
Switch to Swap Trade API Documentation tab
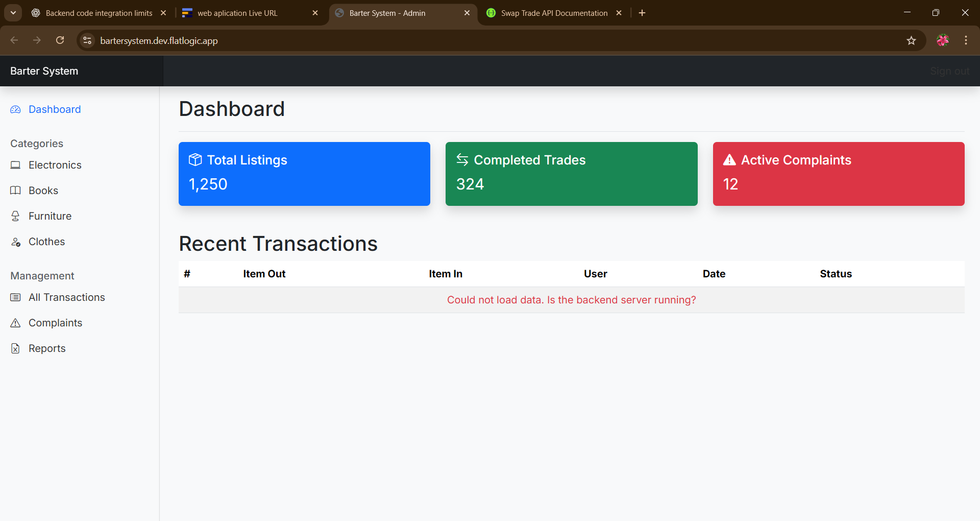[554, 13]
